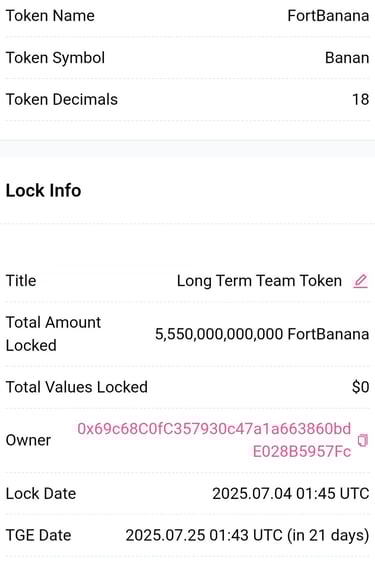Click the Owner label

click(x=28, y=440)
